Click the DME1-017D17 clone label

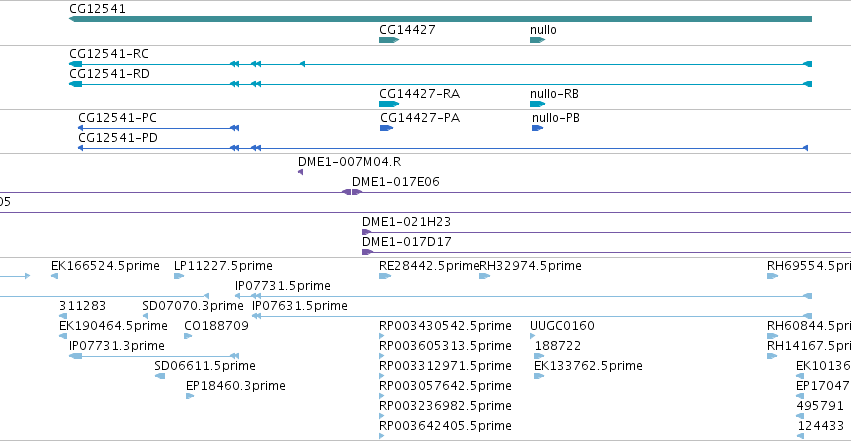pyautogui.click(x=407, y=242)
